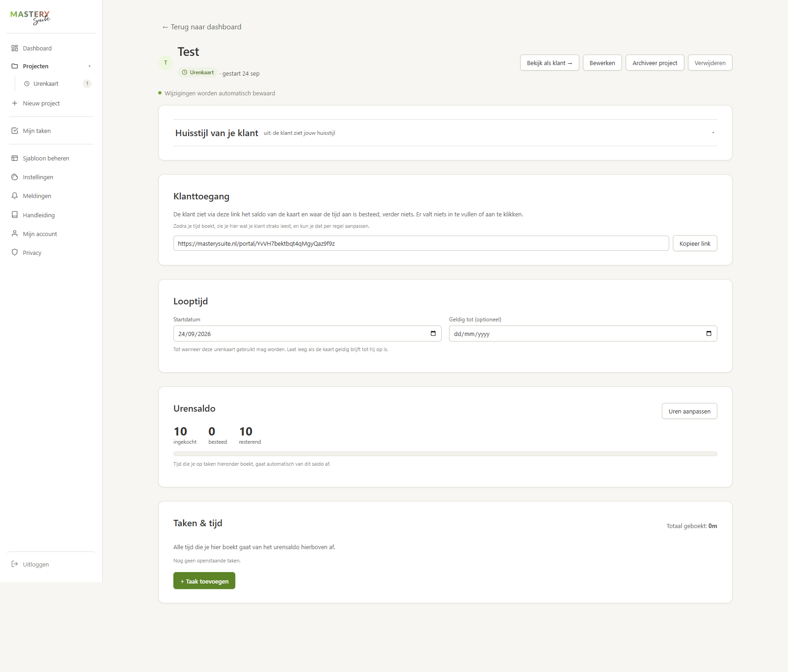788x672 pixels.
Task: Click Uren aanpassen button
Action: (689, 411)
